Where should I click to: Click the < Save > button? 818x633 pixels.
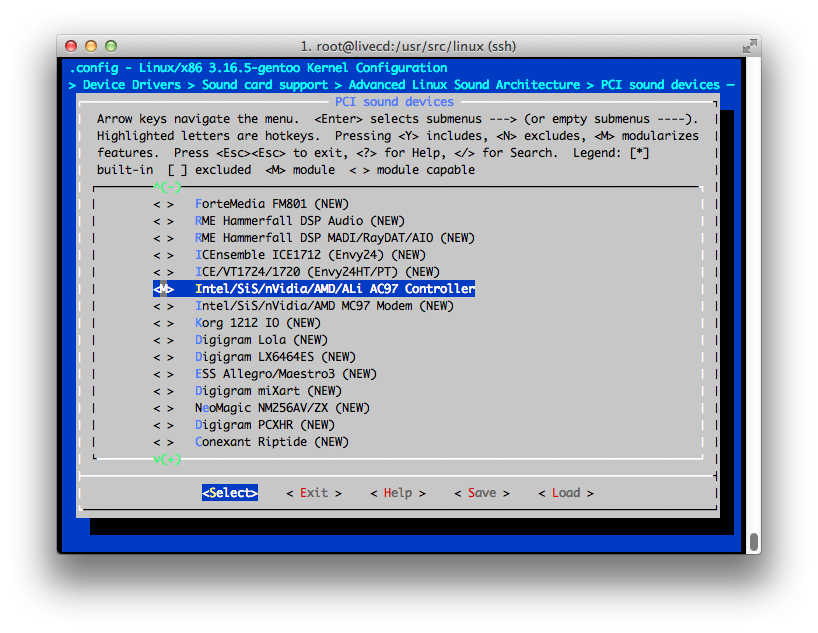(482, 493)
